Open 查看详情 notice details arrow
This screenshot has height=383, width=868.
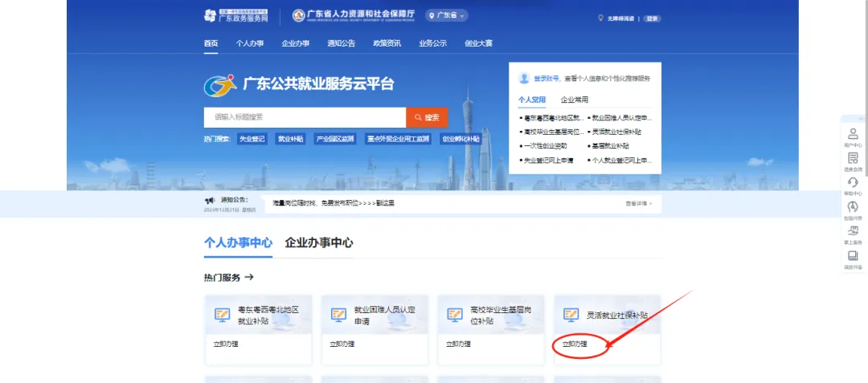(639, 204)
